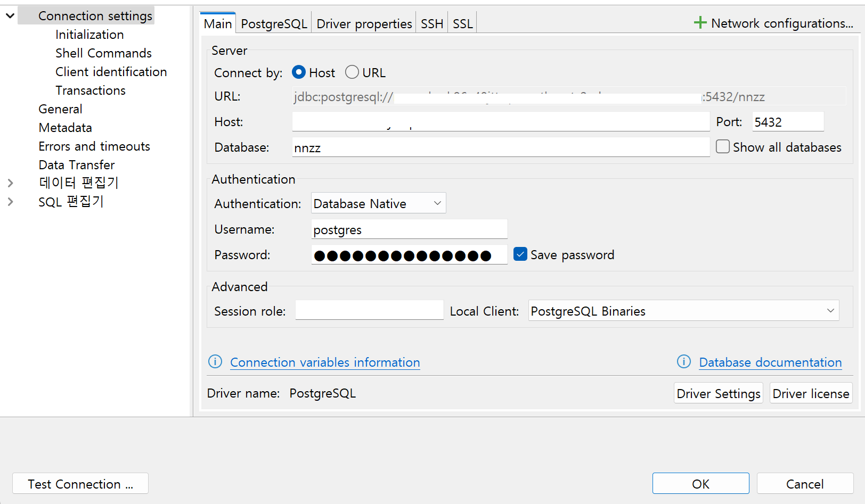Expand the 데이터 편집기 tree node
This screenshot has height=504, width=865.
click(x=10, y=183)
